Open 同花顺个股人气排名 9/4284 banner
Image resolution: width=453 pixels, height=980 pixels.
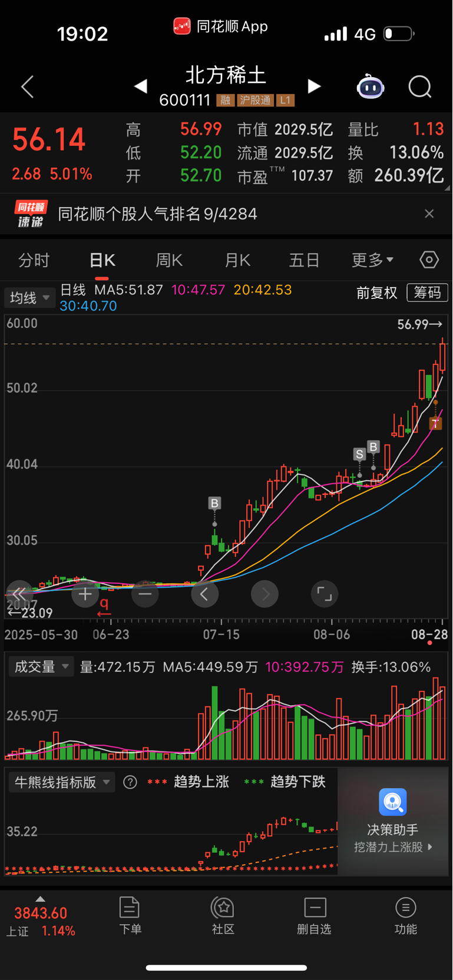point(157,214)
